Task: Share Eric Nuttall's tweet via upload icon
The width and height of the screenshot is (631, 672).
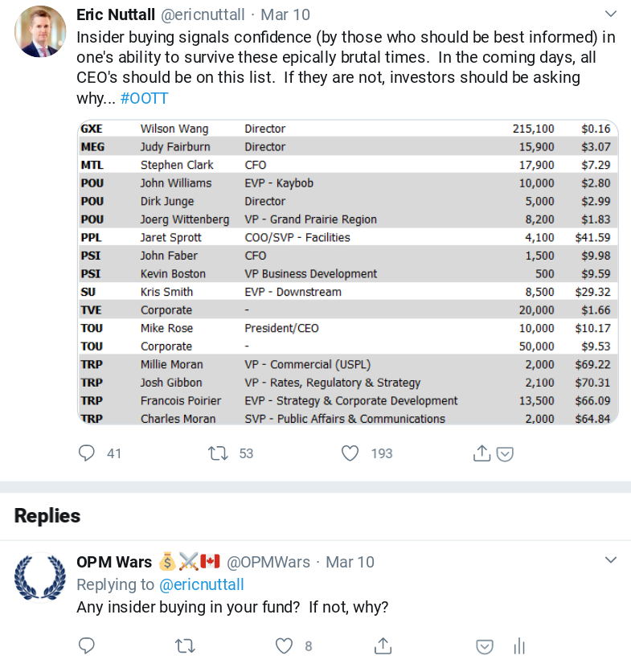Action: tap(481, 453)
